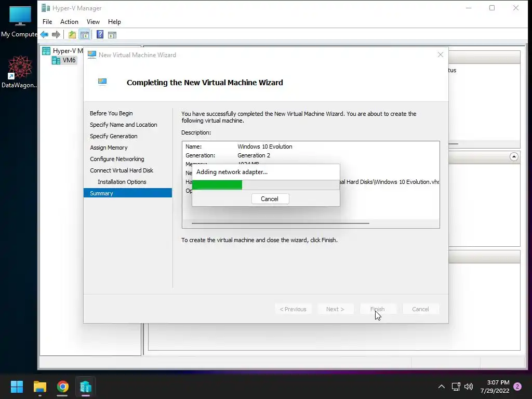Viewport: 532px width, 399px height.
Task: Open the View menu
Action: [x=93, y=22]
